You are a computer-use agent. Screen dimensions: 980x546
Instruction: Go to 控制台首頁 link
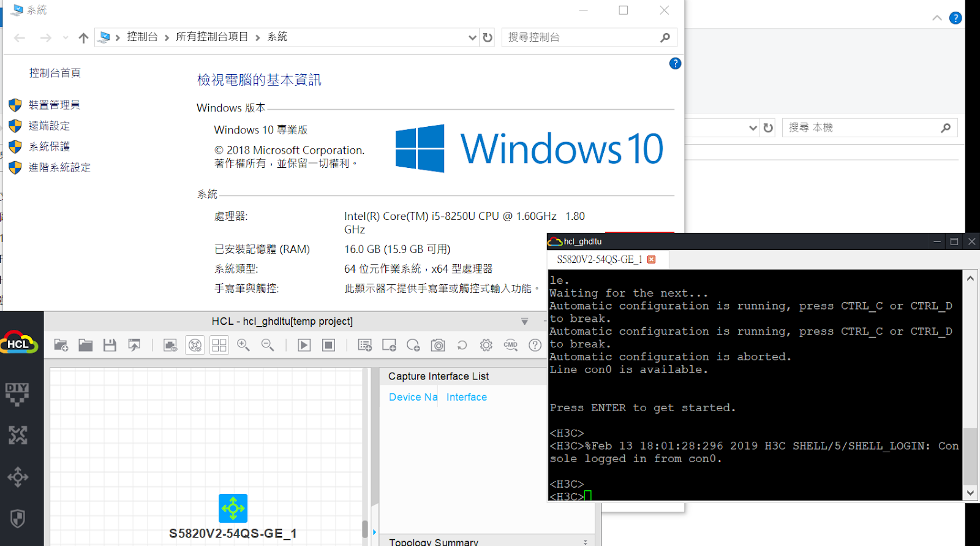(55, 73)
